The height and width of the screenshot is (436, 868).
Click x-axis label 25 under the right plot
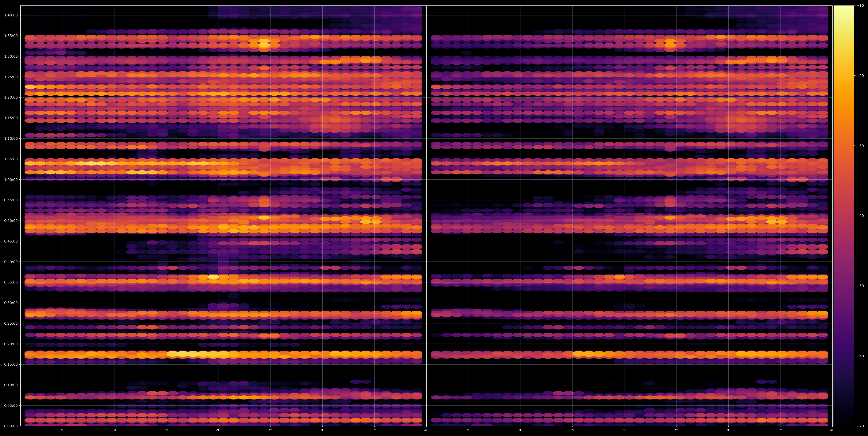(x=676, y=430)
